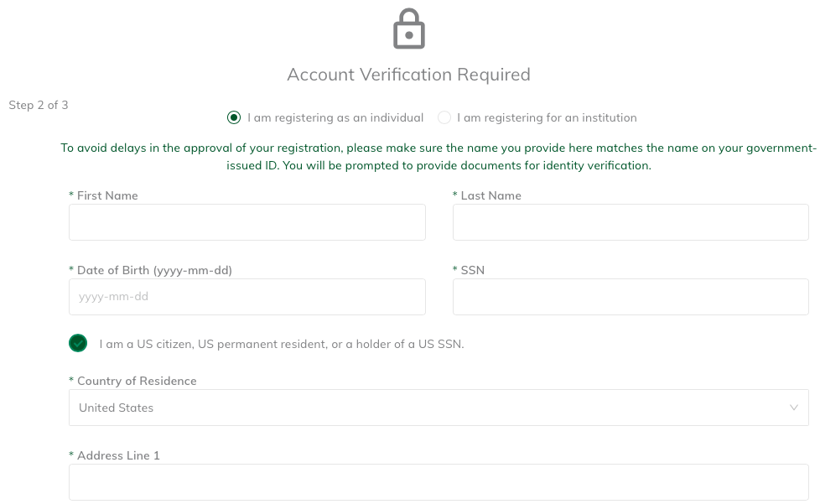The image size is (820, 504).
Task: Choose the registering for an institution radio button
Action: click(x=444, y=117)
